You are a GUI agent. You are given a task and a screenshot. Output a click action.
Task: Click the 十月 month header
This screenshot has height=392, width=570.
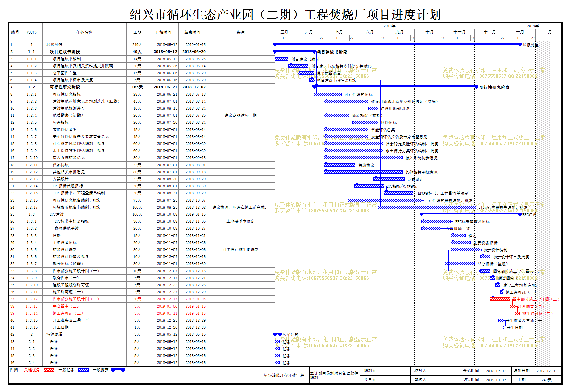coord(430,32)
